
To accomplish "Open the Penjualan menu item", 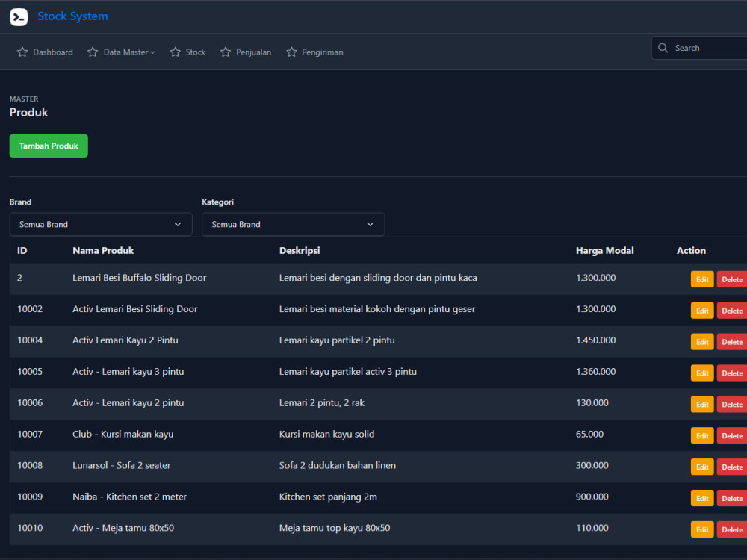I will click(245, 52).
